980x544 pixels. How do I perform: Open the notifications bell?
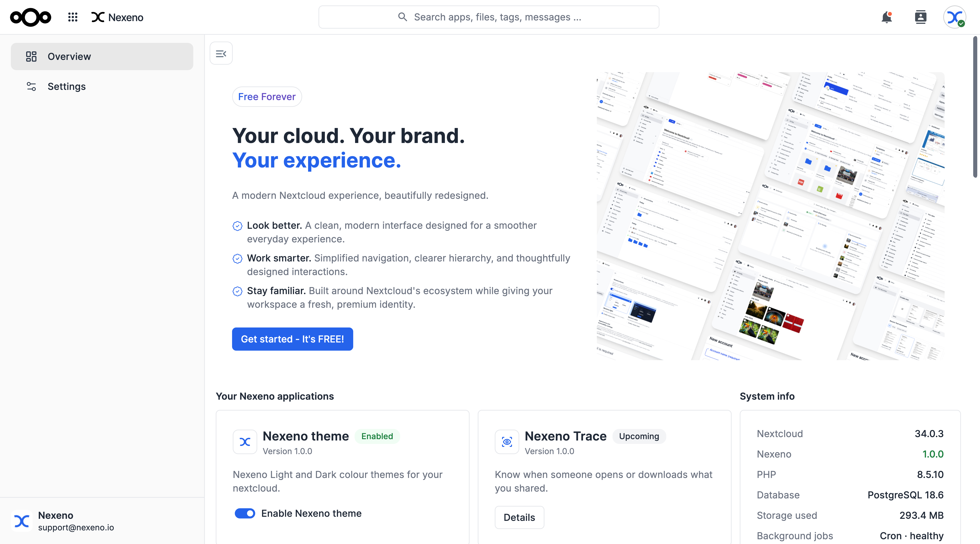(887, 17)
